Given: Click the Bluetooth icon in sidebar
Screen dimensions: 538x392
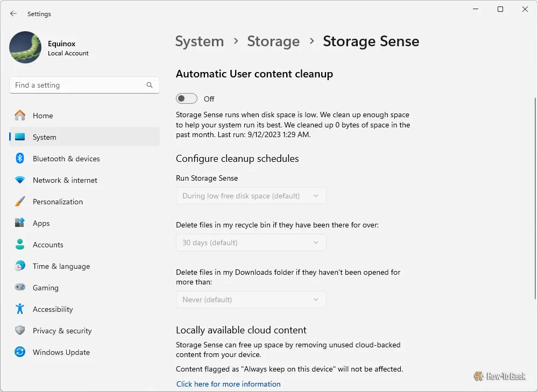Looking at the screenshot, I should tap(20, 159).
